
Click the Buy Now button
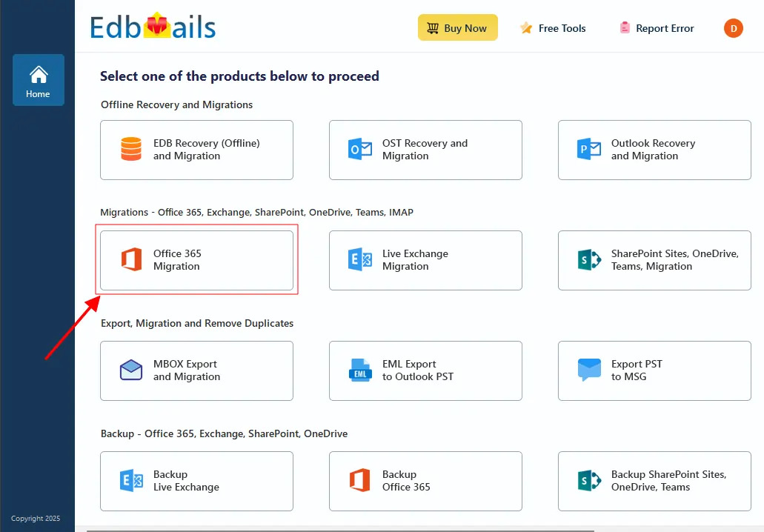pyautogui.click(x=457, y=27)
